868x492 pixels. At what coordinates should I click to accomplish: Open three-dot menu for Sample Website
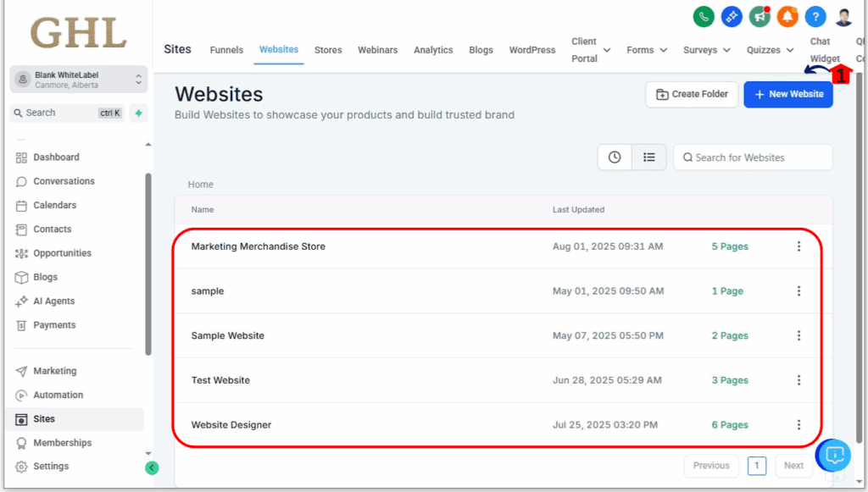click(798, 335)
